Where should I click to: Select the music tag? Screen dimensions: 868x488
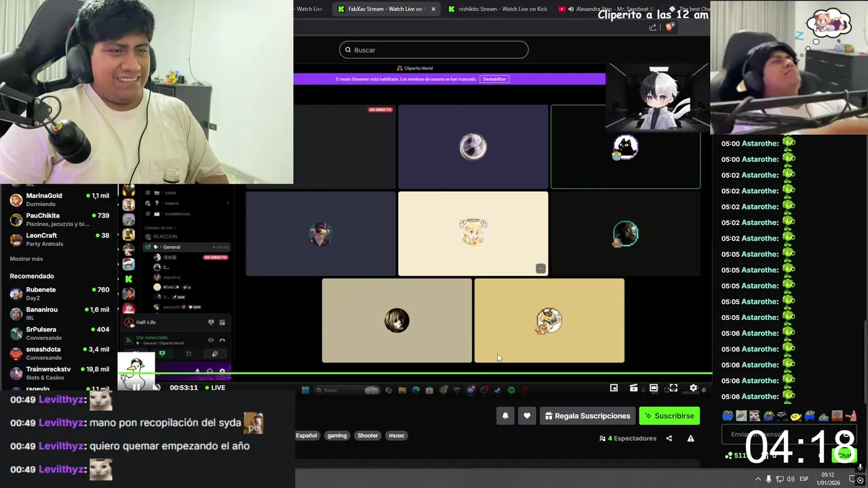coord(397,435)
